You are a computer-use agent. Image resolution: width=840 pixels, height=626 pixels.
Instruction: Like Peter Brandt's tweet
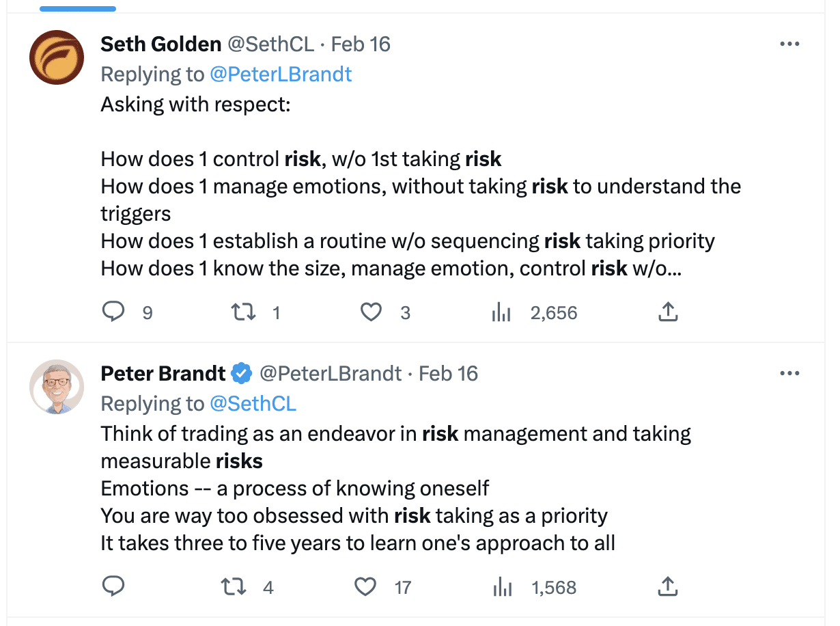pos(366,587)
